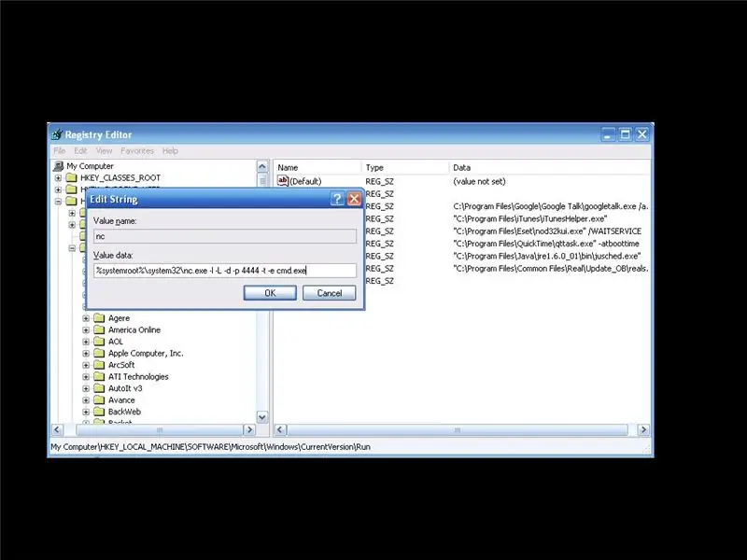Click the AOL folder icon
Image resolution: width=747 pixels, height=560 pixels.
pyautogui.click(x=99, y=342)
